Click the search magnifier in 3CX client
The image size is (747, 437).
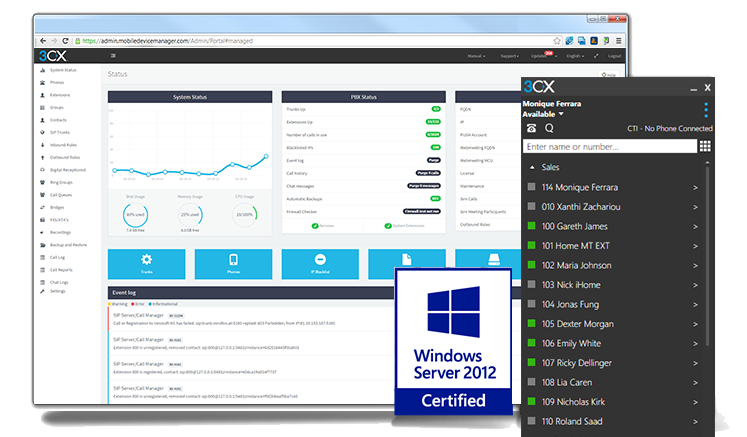[x=549, y=128]
